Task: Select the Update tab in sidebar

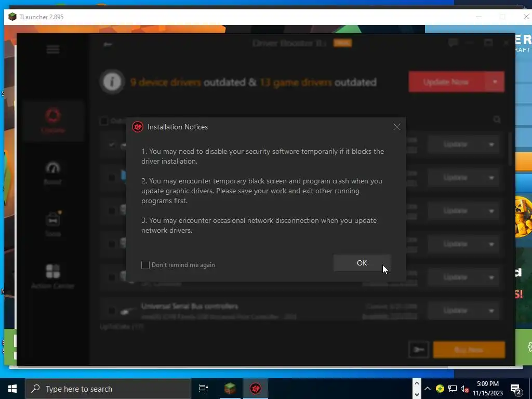Action: (53, 121)
